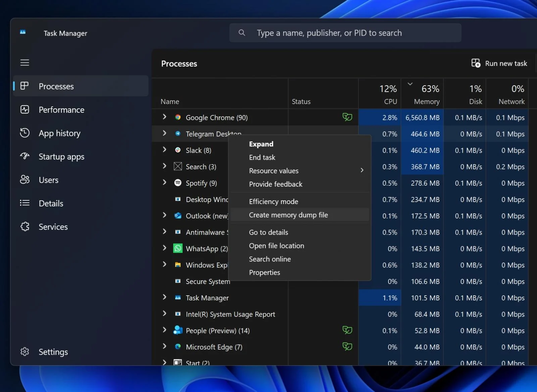This screenshot has height=392, width=537.
Task: Sort by the CPU column header
Action: click(x=380, y=94)
